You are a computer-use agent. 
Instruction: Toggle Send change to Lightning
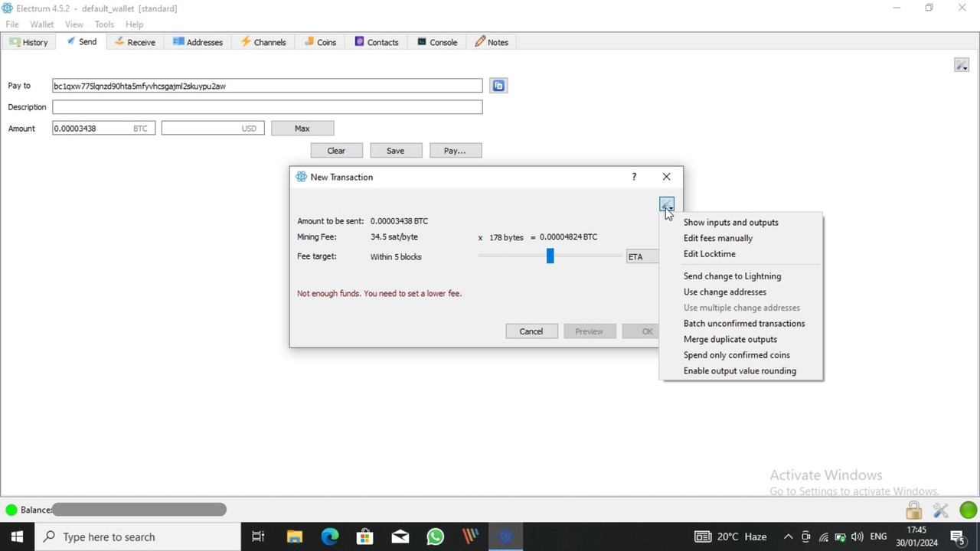pyautogui.click(x=741, y=276)
